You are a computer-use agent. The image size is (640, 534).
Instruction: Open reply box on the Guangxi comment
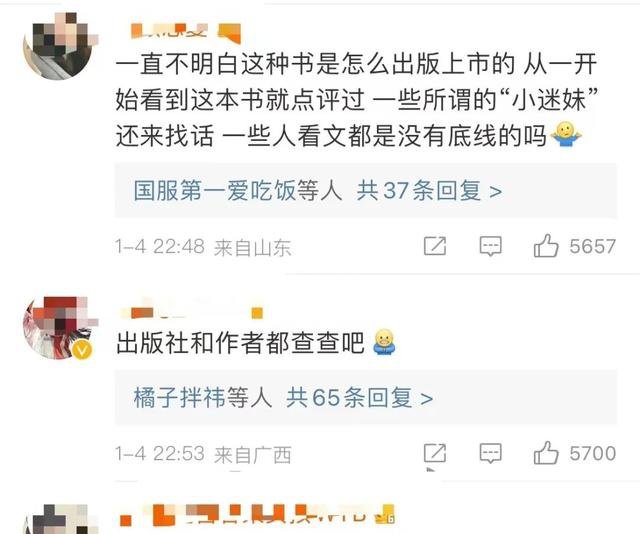490,453
